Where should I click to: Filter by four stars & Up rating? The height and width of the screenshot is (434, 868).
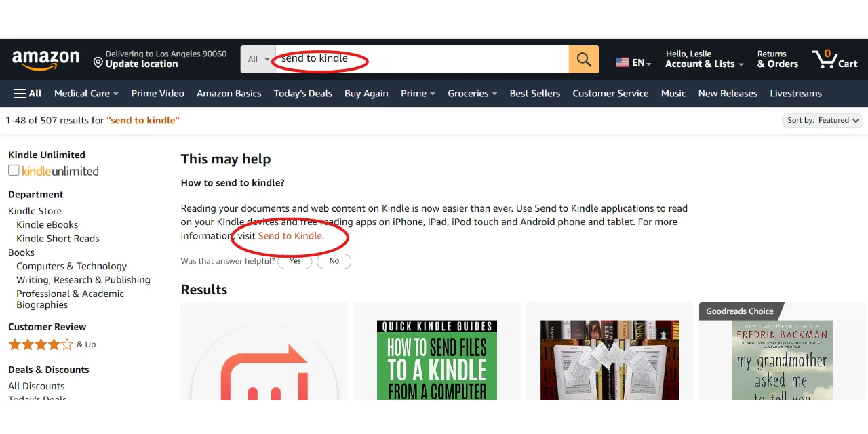pyautogui.click(x=52, y=344)
